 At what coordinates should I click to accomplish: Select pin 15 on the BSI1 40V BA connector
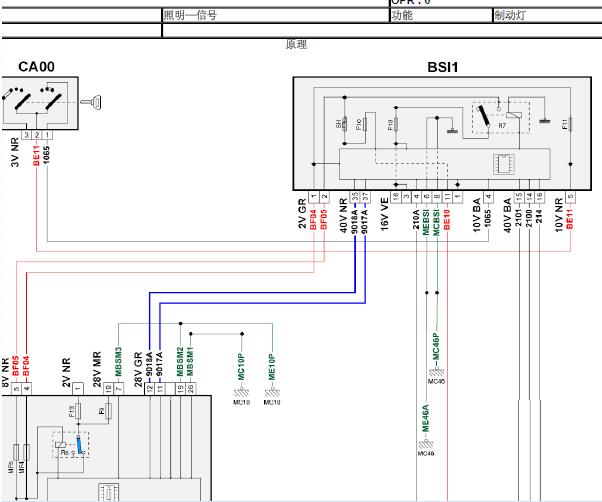click(x=519, y=197)
